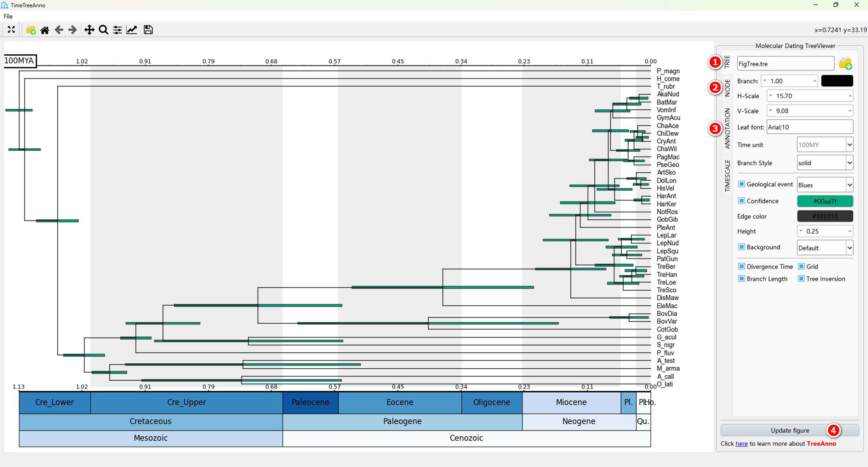
Task: Click the Paleocene epoch block
Action: (x=310, y=402)
